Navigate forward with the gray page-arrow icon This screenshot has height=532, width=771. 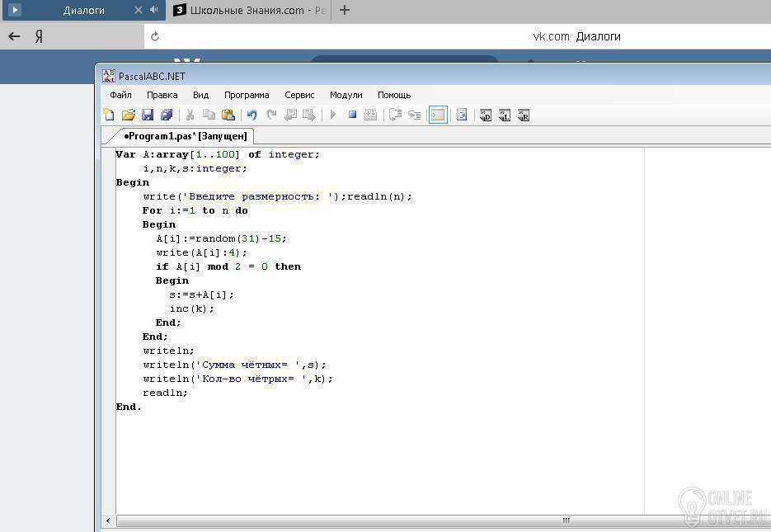point(309,115)
